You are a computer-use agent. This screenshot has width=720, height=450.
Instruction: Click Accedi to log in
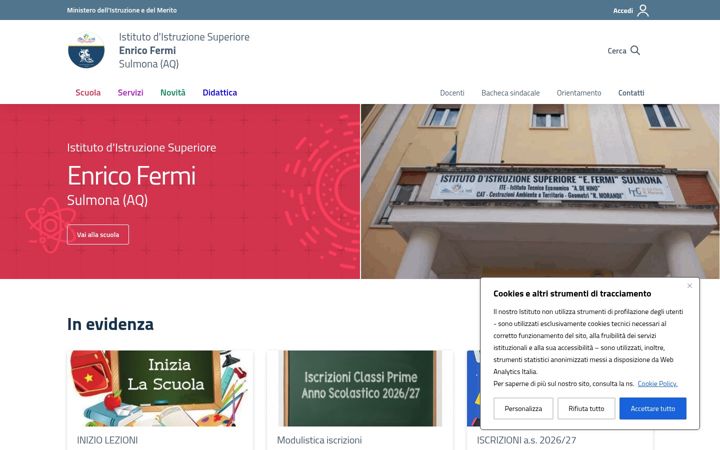(x=623, y=11)
